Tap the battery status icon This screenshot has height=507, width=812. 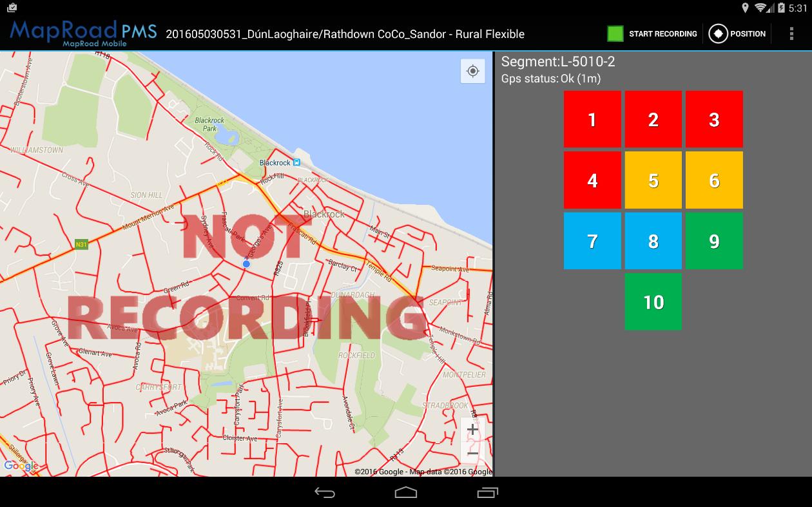(x=782, y=8)
